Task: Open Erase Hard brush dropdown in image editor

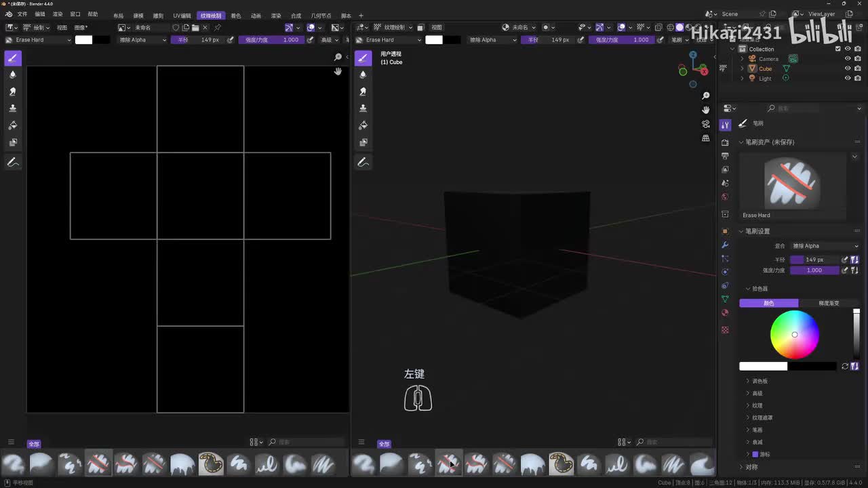Action: 39,40
